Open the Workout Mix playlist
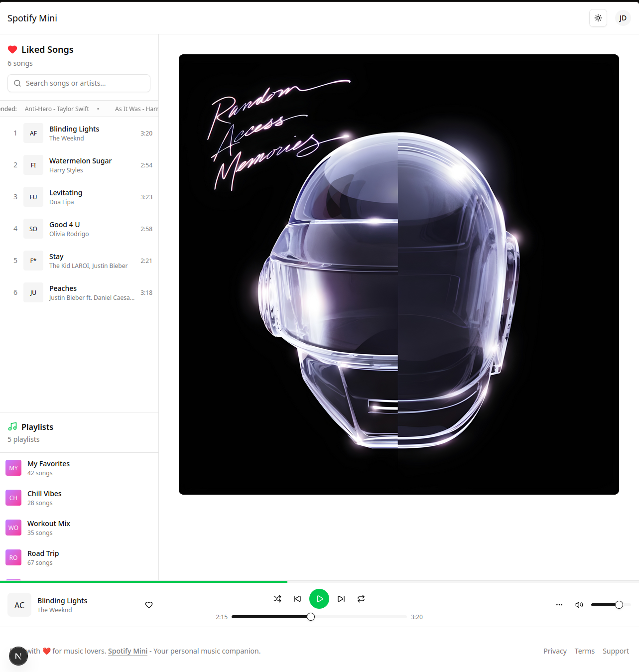 79,528
